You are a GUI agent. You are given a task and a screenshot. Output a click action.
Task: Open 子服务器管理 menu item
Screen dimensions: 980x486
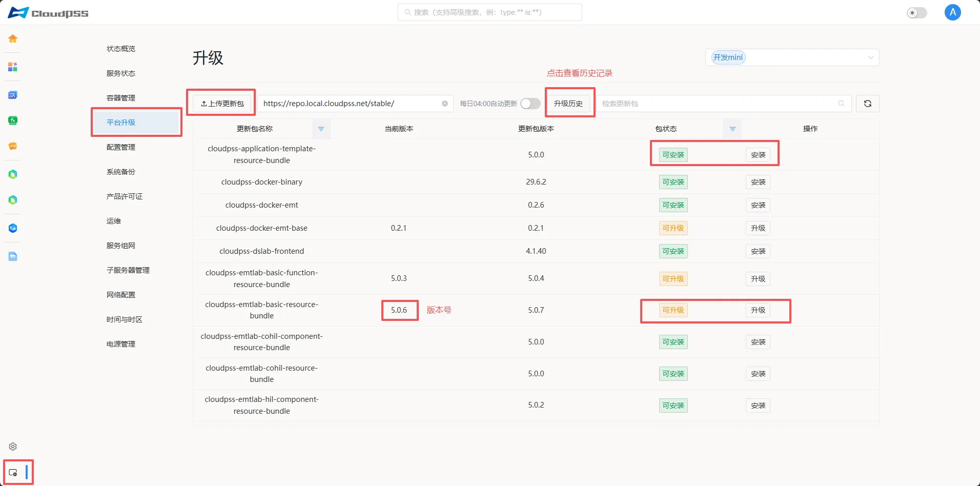click(x=128, y=270)
